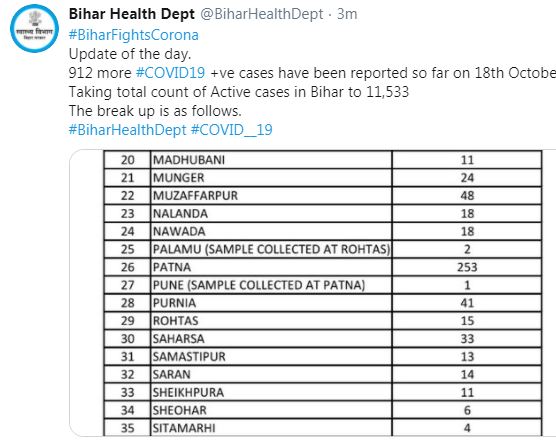
Task: Select the PATNA row in table image
Action: tap(323, 267)
